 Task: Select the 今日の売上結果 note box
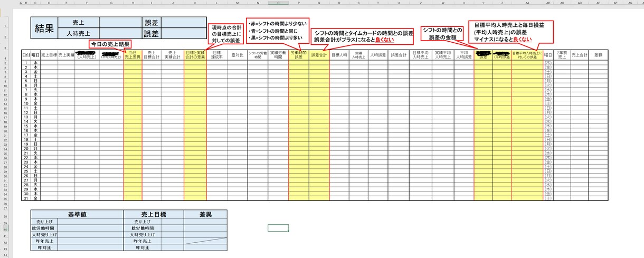(109, 44)
